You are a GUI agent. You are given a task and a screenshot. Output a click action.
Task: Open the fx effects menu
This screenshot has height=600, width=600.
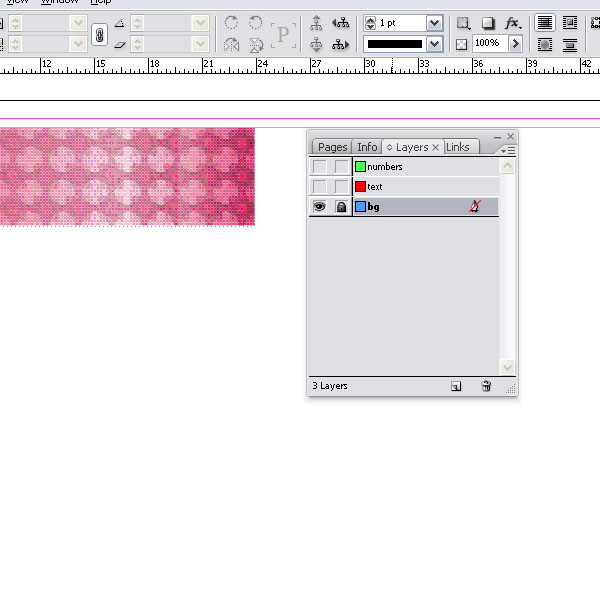point(513,23)
